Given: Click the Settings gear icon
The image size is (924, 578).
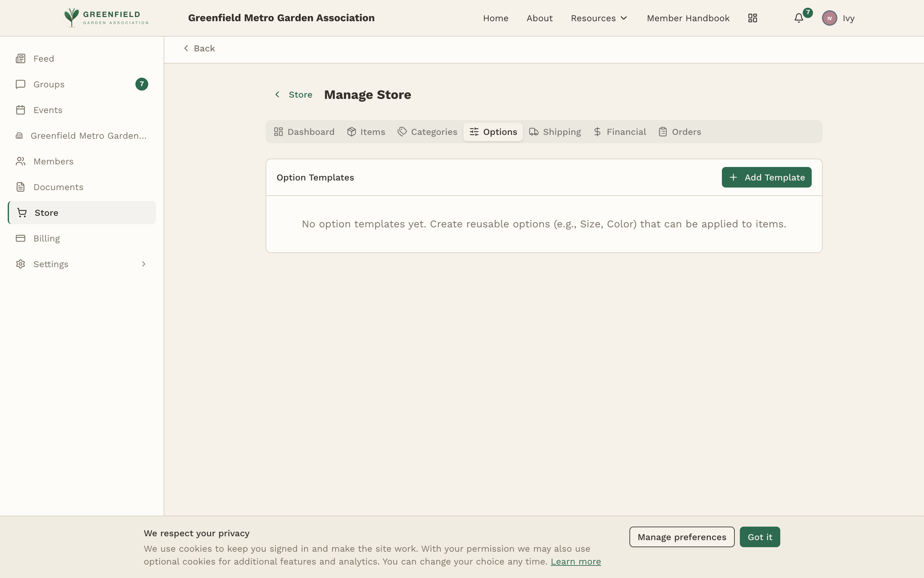Looking at the screenshot, I should [21, 264].
